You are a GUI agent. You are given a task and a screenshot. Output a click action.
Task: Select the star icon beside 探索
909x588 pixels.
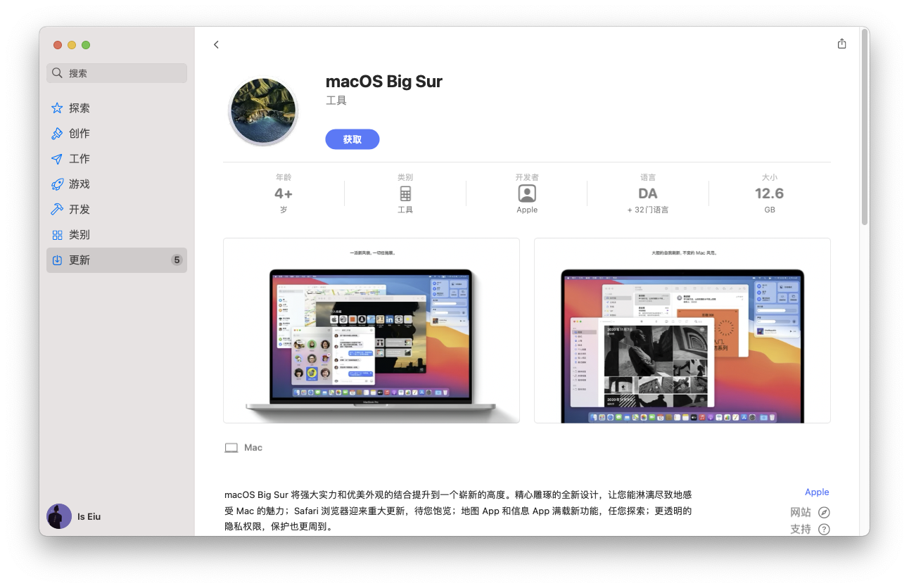coord(57,108)
